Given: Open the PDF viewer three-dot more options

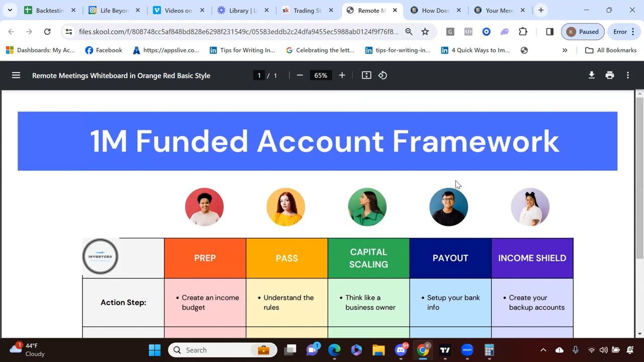Looking at the screenshot, I should pos(628,75).
